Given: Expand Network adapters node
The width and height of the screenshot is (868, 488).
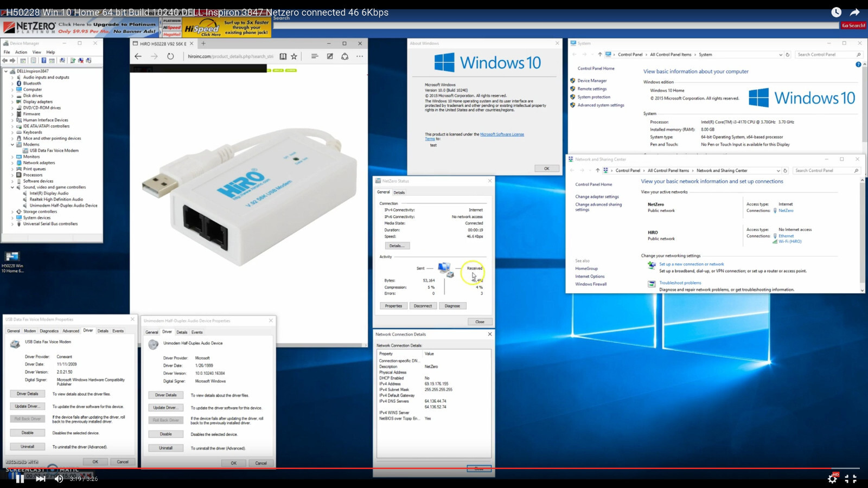Looking at the screenshot, I should pos(12,163).
